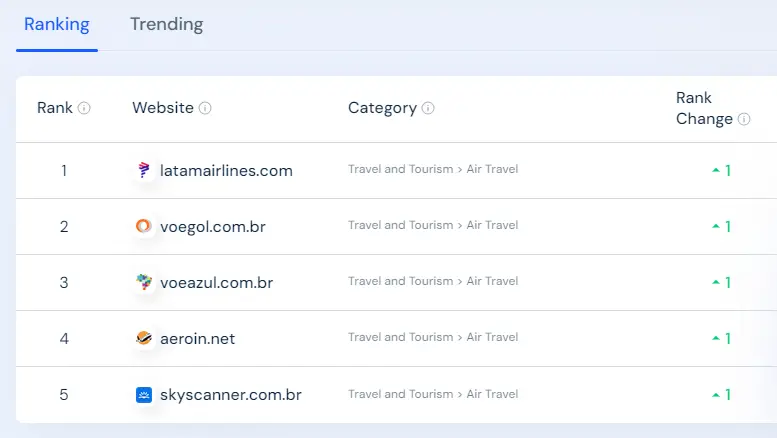Switch to the Trending tab

(x=166, y=24)
